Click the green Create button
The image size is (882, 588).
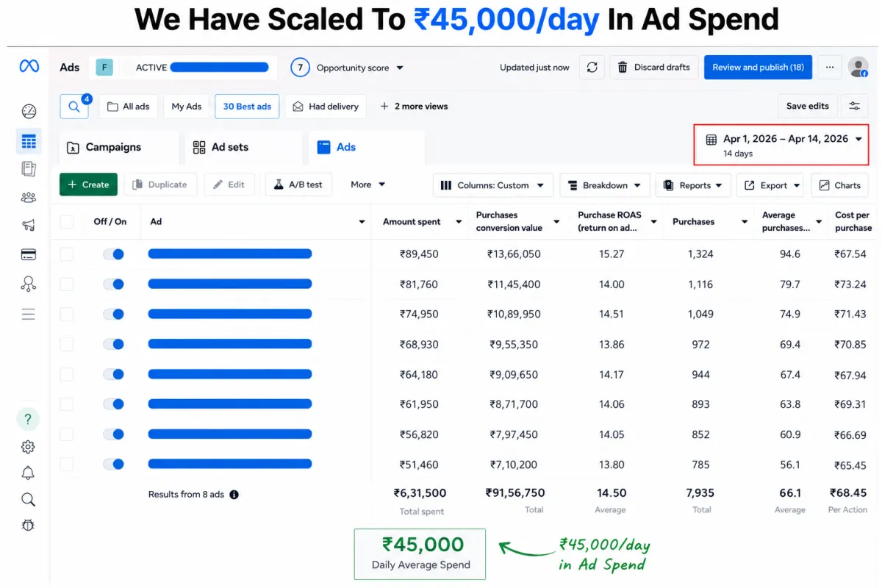(x=88, y=184)
